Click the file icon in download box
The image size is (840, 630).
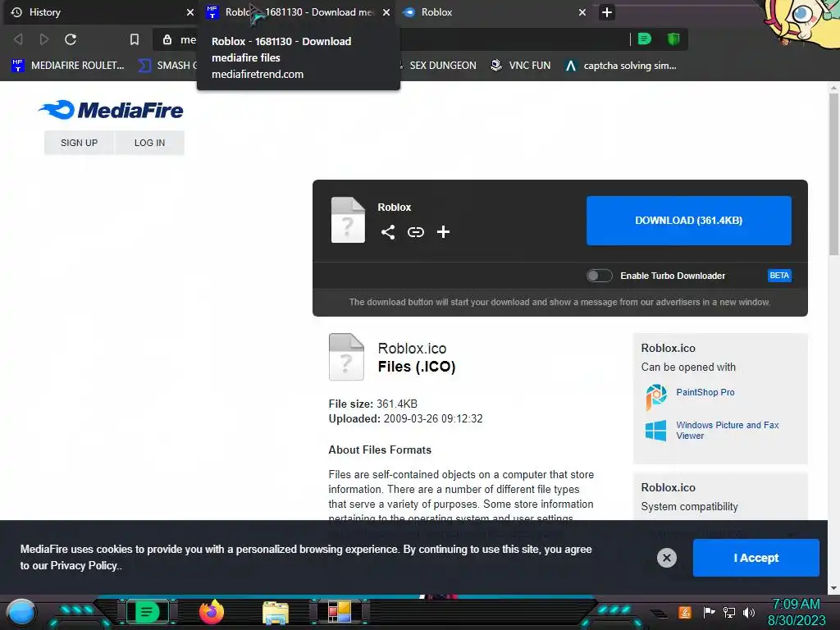[x=348, y=220]
